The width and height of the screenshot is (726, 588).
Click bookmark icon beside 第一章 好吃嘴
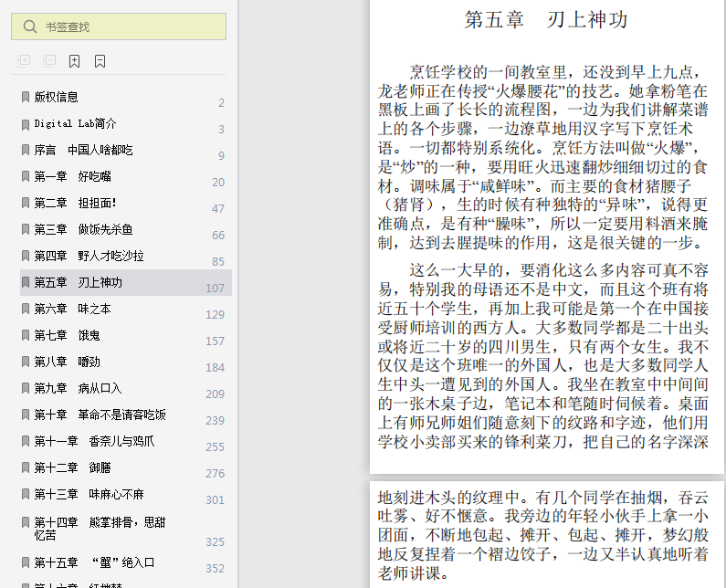tap(26, 176)
